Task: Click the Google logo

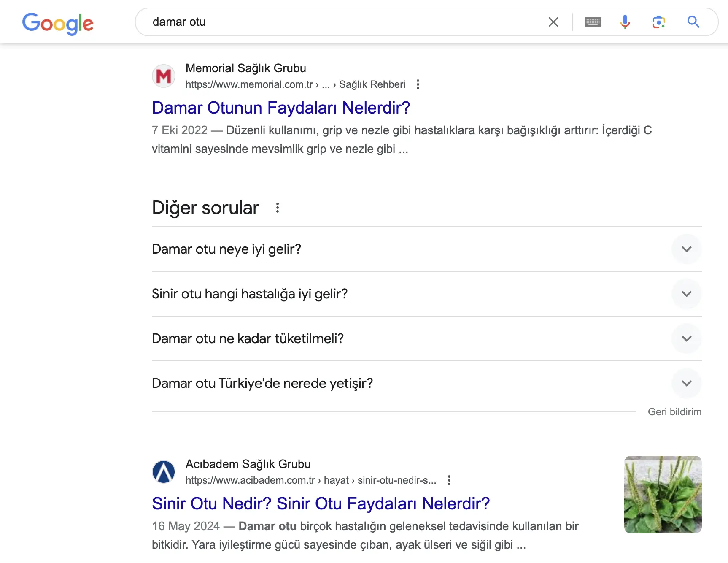Action: point(58,23)
